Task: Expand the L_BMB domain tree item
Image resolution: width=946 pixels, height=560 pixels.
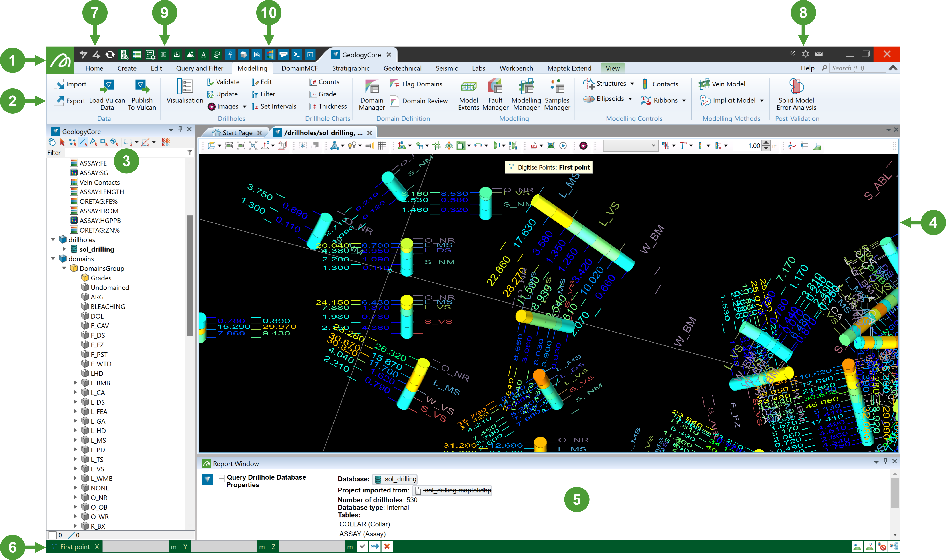Action: tap(75, 383)
